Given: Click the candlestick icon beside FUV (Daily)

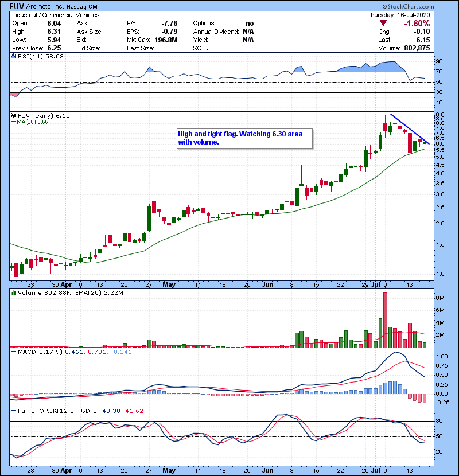Looking at the screenshot, I should tap(13, 115).
